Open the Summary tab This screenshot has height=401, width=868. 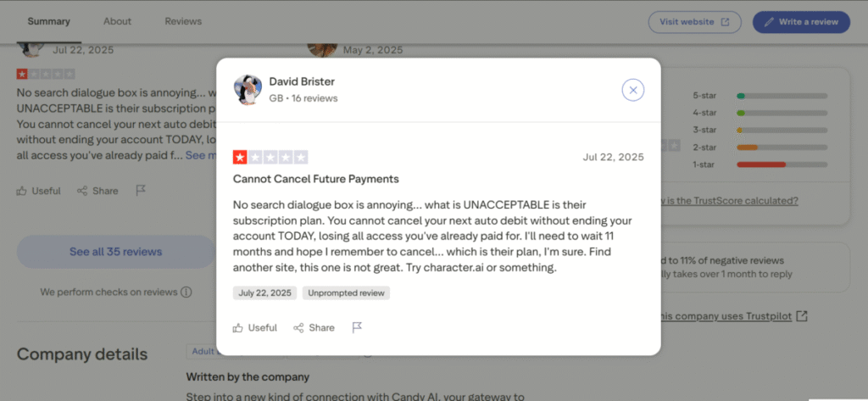[x=48, y=21]
